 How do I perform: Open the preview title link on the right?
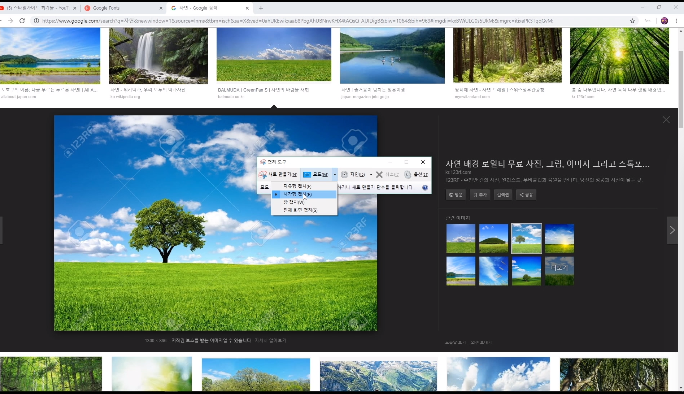pos(547,164)
